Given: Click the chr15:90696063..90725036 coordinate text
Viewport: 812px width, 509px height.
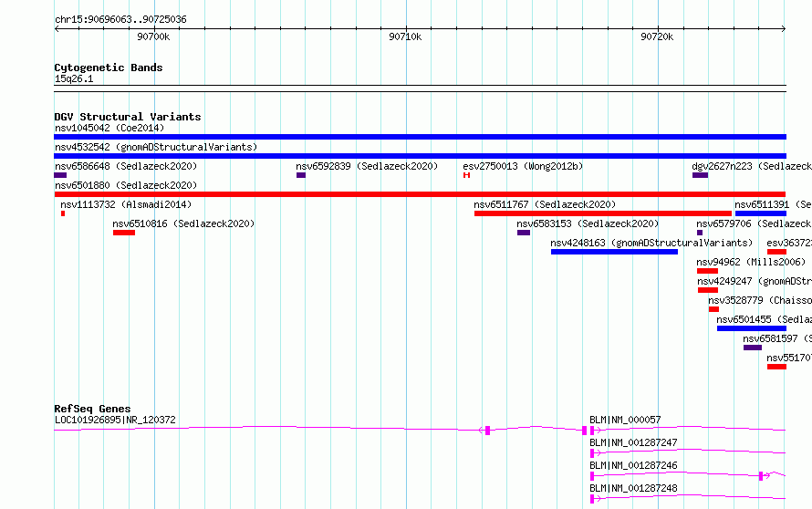Looking at the screenshot, I should point(120,20).
